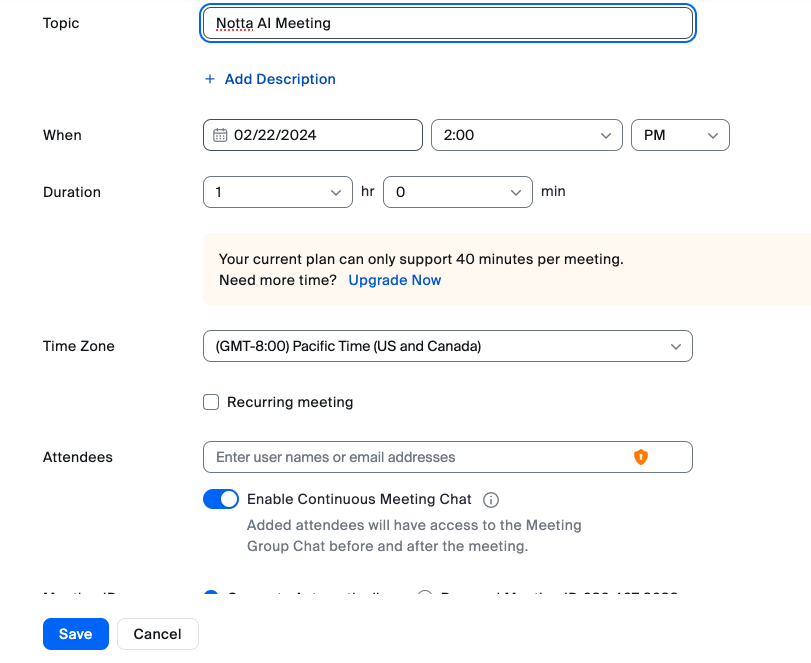Open the PM period dropdown
The width and height of the screenshot is (811, 663).
(x=680, y=135)
